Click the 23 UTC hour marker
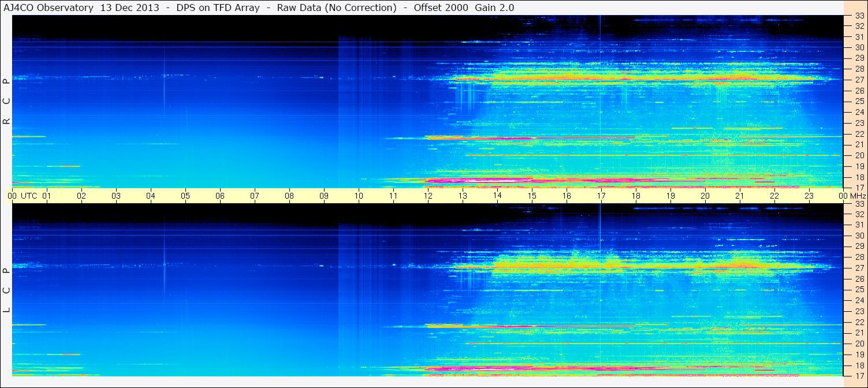Screen dimensions: 868x388 click(809, 196)
